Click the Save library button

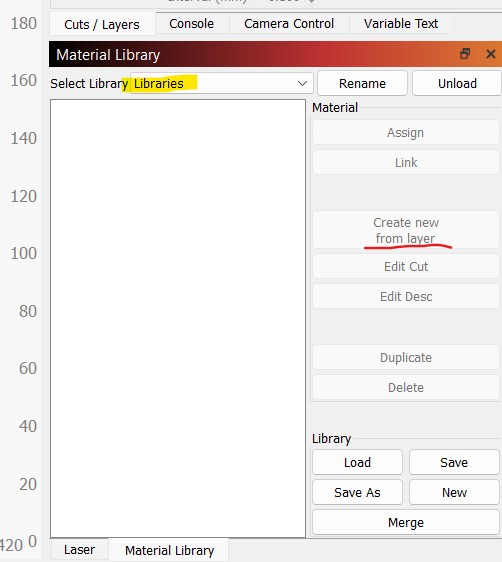tap(454, 462)
